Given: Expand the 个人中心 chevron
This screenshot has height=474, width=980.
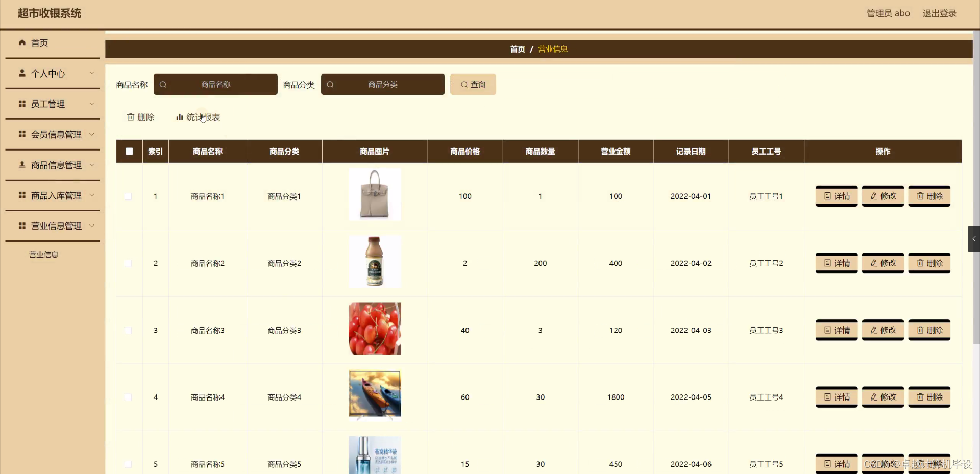Looking at the screenshot, I should [x=92, y=73].
